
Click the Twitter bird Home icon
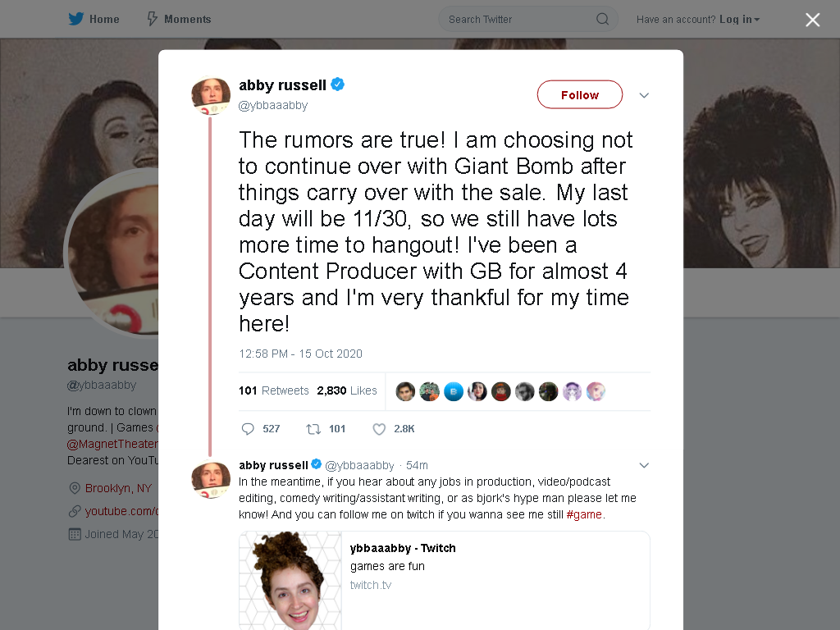tap(76, 20)
